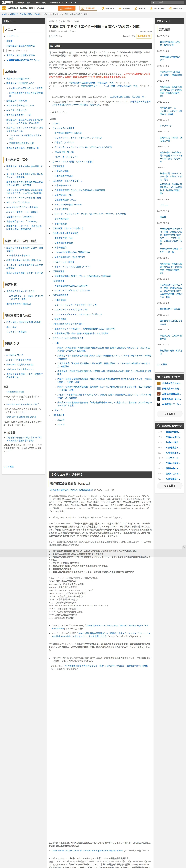
Task: Open 全ページ一覧 in the toolbar
Action: [157, 8]
